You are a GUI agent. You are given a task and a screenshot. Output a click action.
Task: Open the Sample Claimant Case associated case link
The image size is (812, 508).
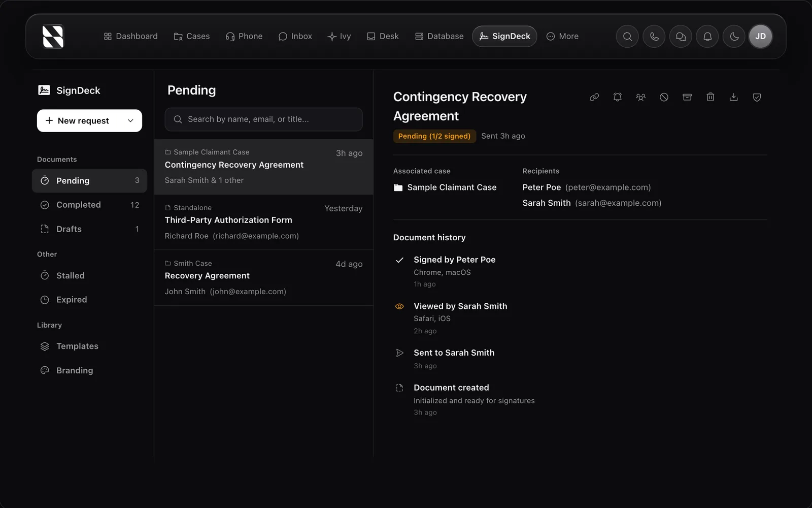tap(445, 187)
